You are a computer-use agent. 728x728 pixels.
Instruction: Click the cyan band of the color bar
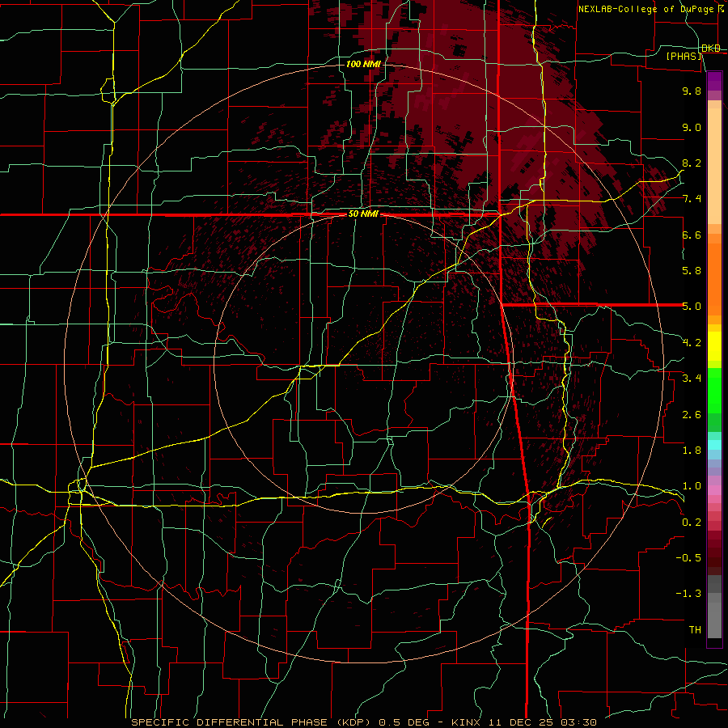pos(714,444)
